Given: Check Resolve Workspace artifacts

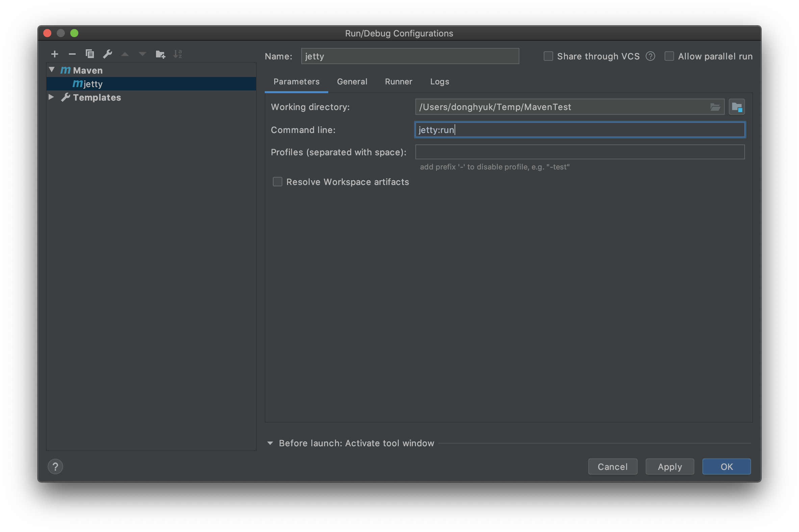Looking at the screenshot, I should click(277, 182).
